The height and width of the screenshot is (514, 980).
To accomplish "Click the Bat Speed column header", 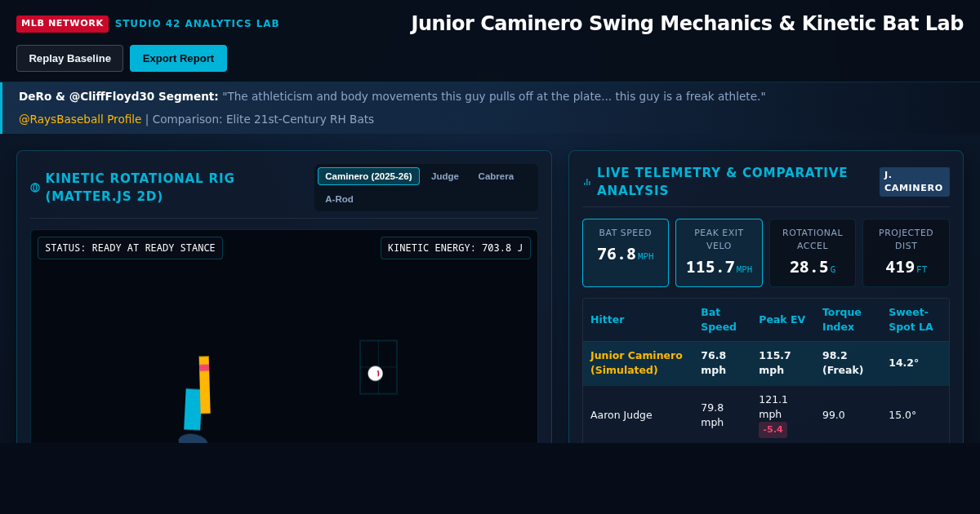I will click(x=719, y=320).
